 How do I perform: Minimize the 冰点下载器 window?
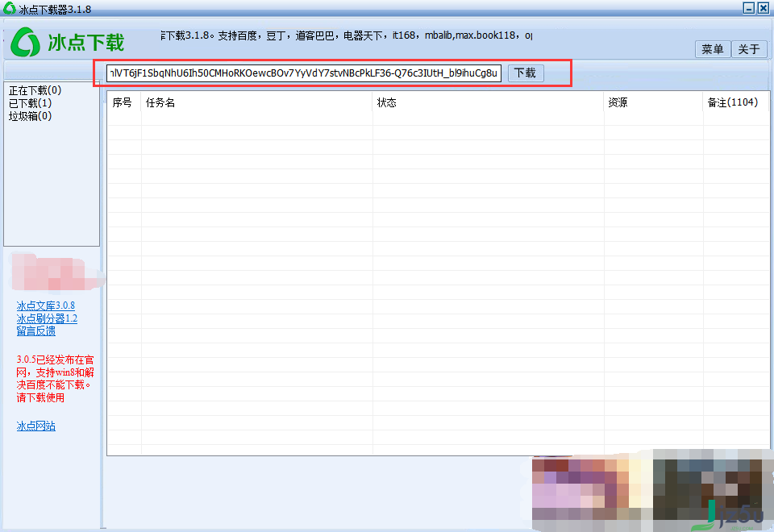pos(749,8)
